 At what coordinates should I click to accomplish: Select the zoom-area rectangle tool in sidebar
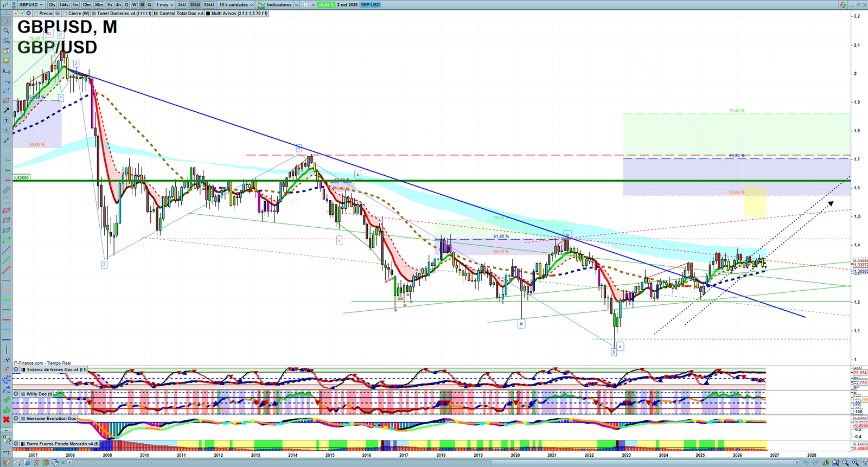click(x=6, y=41)
